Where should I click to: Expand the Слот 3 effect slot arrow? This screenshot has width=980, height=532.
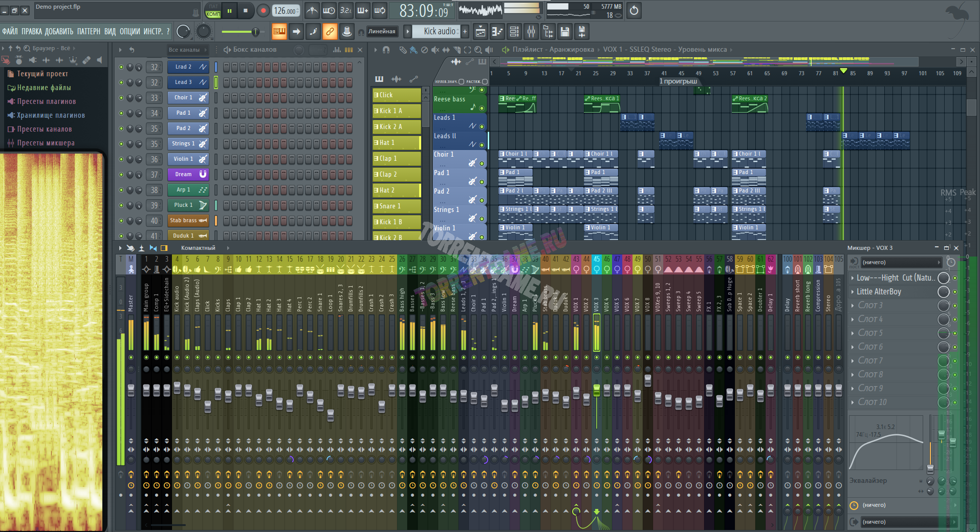point(852,306)
